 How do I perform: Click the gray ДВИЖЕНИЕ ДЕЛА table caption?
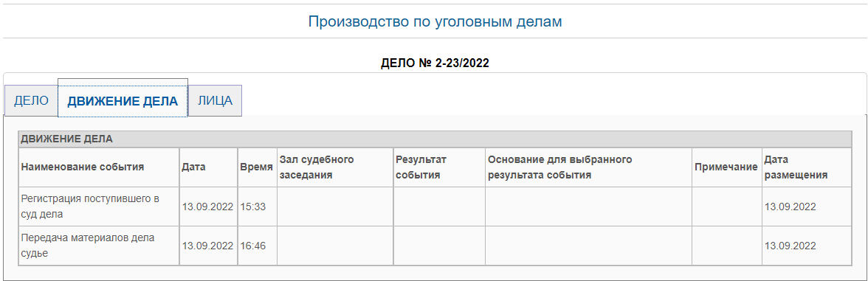point(435,139)
